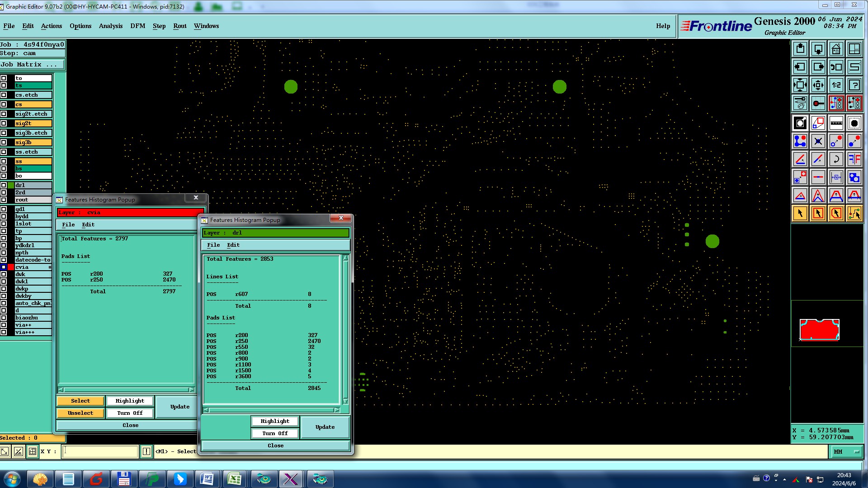Click the red color swatch of cvia layer
868x488 pixels.
(x=11, y=267)
